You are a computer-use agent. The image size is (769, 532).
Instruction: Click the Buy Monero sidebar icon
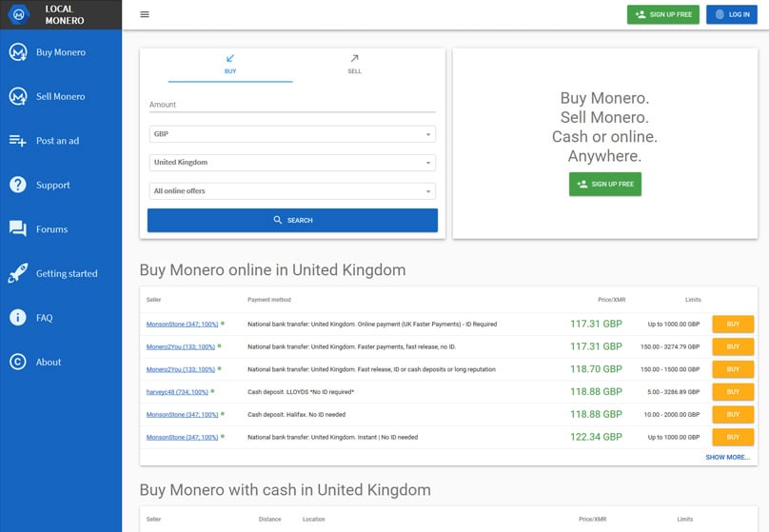point(18,52)
